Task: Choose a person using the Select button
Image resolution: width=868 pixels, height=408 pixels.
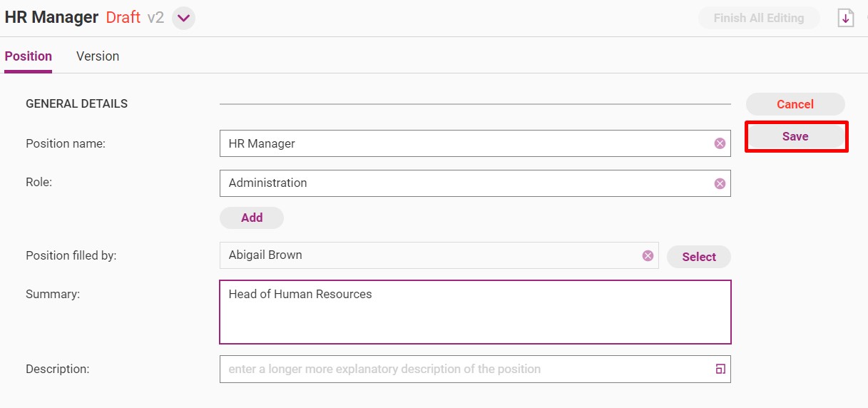Action: pos(699,257)
